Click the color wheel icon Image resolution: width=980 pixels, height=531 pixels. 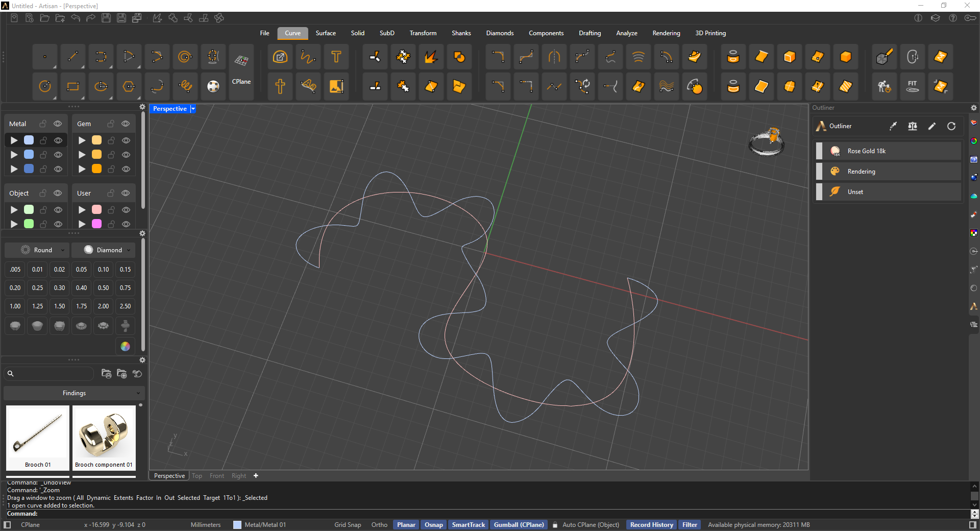pos(125,347)
